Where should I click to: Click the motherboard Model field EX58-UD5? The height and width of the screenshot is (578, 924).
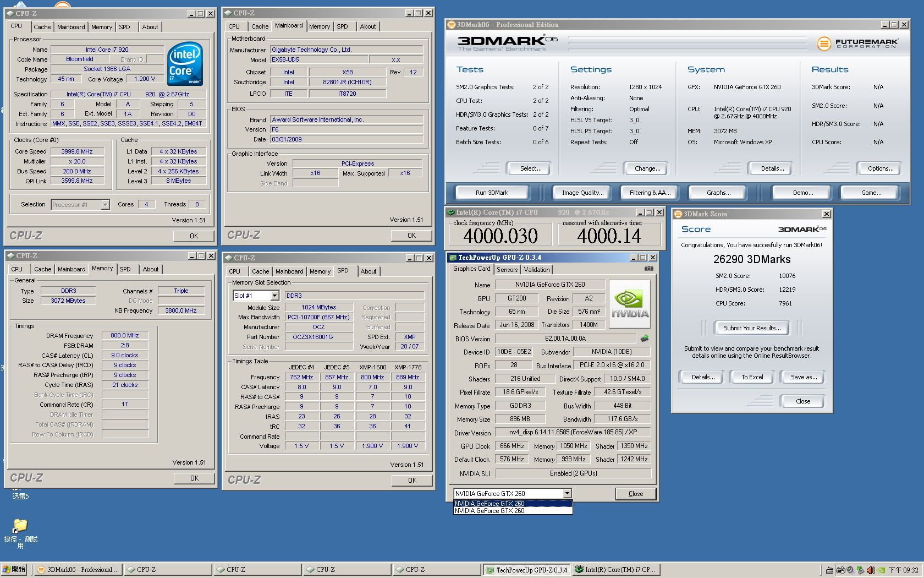(x=318, y=59)
